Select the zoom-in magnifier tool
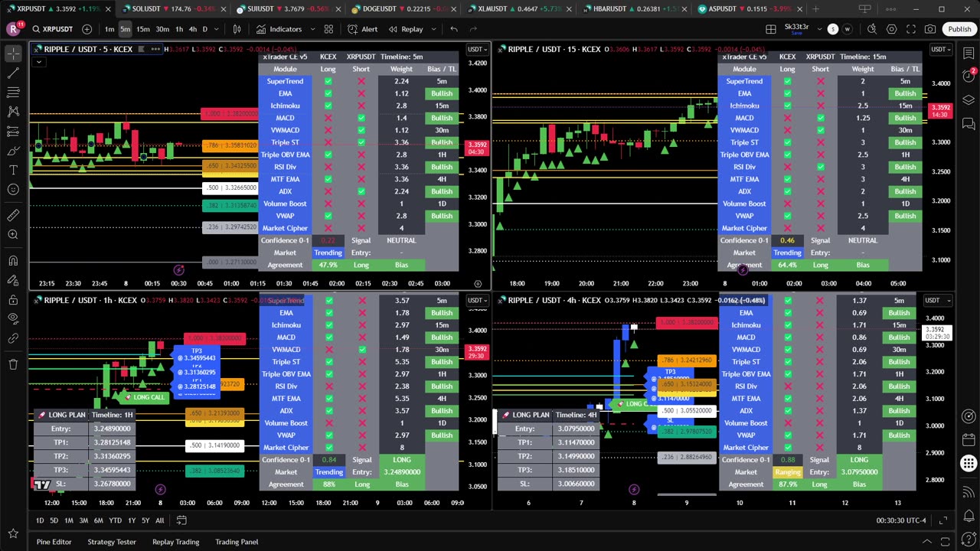The width and height of the screenshot is (980, 551). click(13, 235)
